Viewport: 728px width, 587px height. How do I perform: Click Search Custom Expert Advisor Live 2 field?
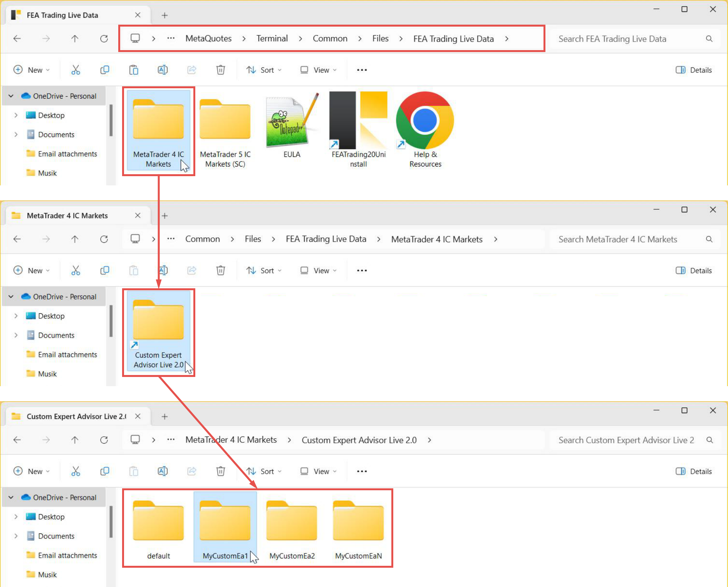(635, 440)
